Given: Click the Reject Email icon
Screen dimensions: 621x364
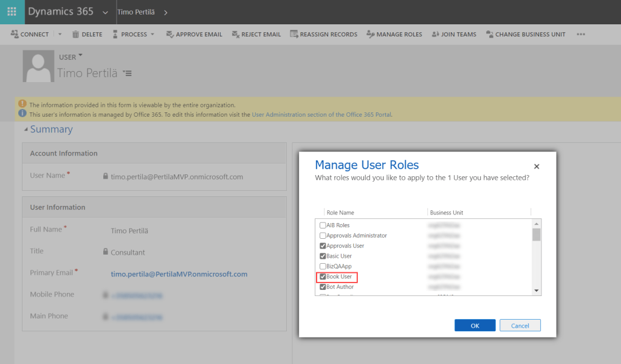Looking at the screenshot, I should click(236, 35).
